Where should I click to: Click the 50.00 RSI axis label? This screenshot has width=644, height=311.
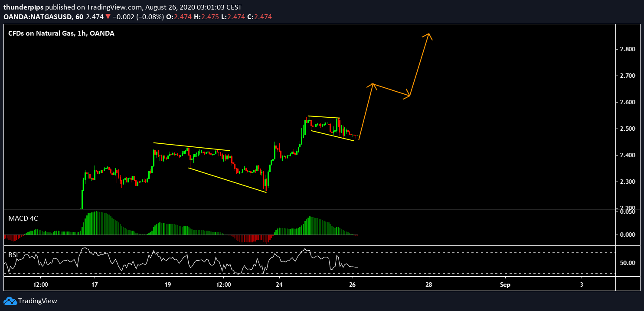628,263
